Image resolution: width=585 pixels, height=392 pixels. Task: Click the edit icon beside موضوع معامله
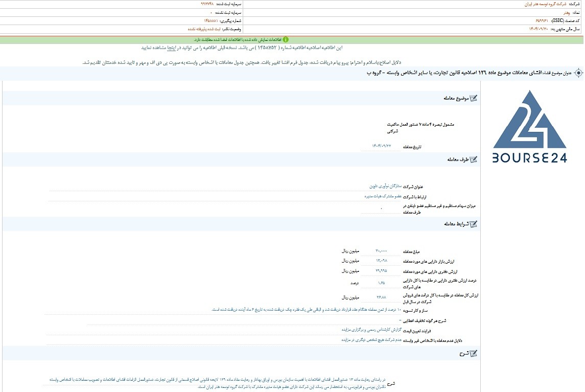474,98
